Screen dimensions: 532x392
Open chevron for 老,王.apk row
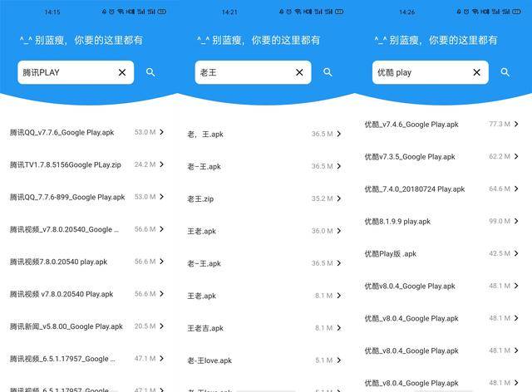pyautogui.click(x=339, y=134)
